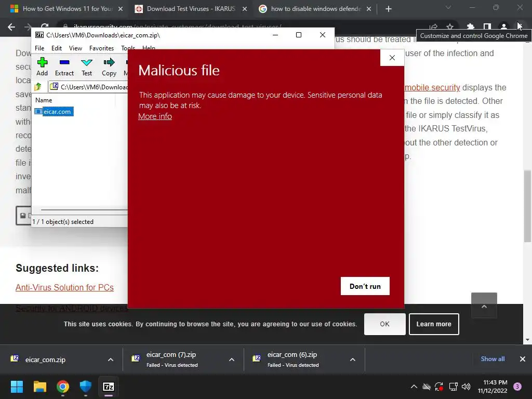Click the Test icon in 7-Zip toolbar
Viewport: 532px width, 399px height.
pos(87,66)
